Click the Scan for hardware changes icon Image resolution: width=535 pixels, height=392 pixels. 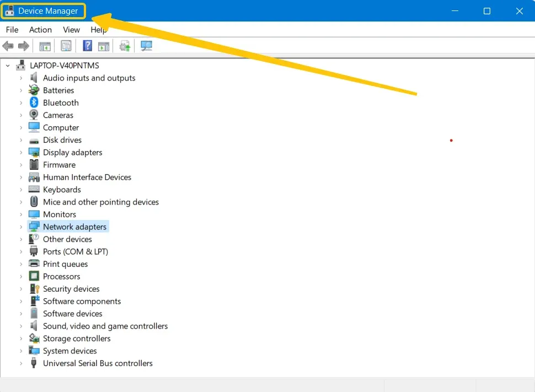[x=146, y=46]
